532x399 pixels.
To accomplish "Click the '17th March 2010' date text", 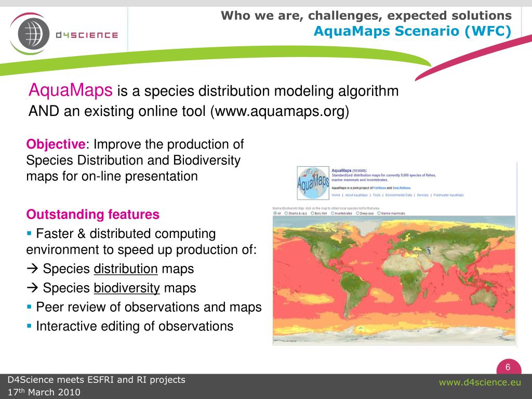I will (44, 392).
